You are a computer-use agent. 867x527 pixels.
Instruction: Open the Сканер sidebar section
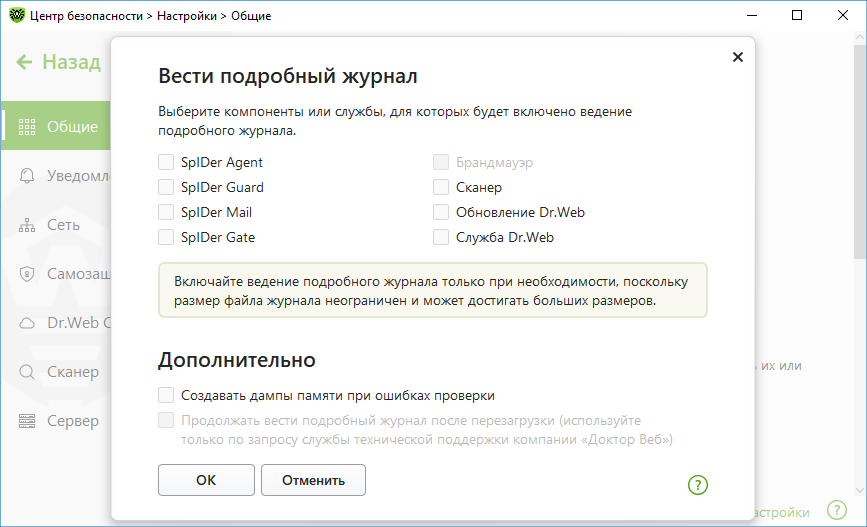click(73, 372)
